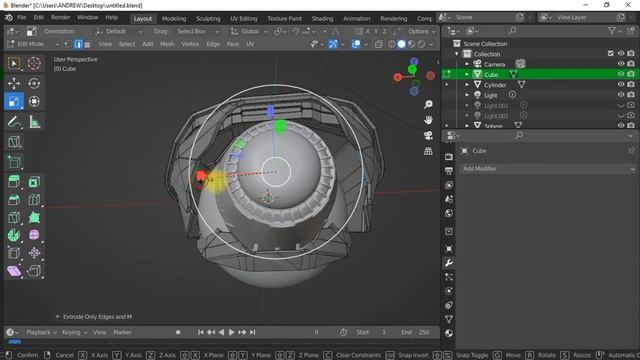Open the Edit menu
640x360 pixels.
point(38,18)
